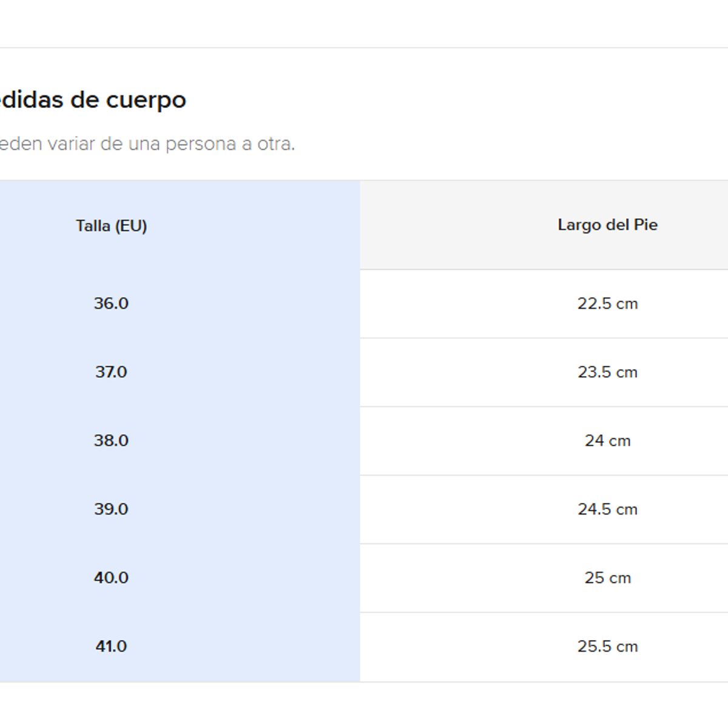Select the 37.0 size cell
Viewport: 728px width, 728px height.
coord(111,372)
